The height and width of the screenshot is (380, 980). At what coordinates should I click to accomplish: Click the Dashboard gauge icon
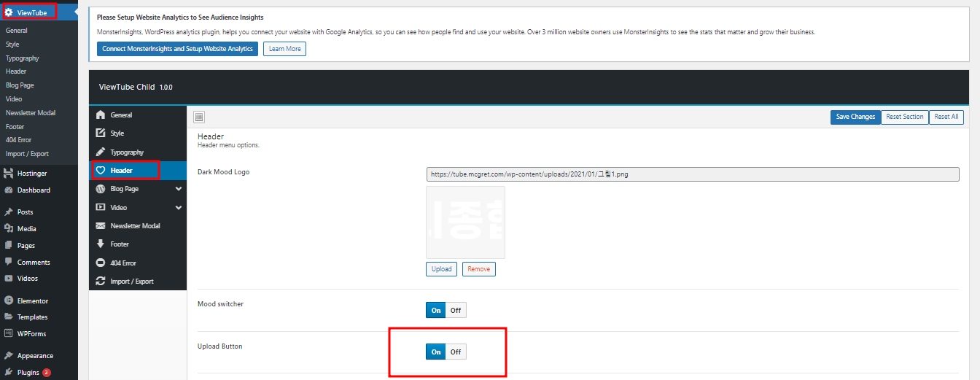point(9,190)
